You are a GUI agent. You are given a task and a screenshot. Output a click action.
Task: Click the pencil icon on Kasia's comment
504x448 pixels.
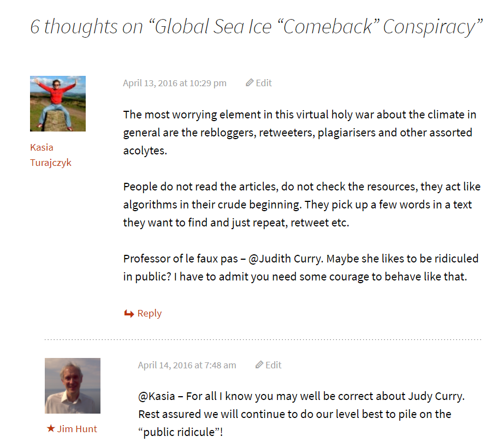coord(250,83)
